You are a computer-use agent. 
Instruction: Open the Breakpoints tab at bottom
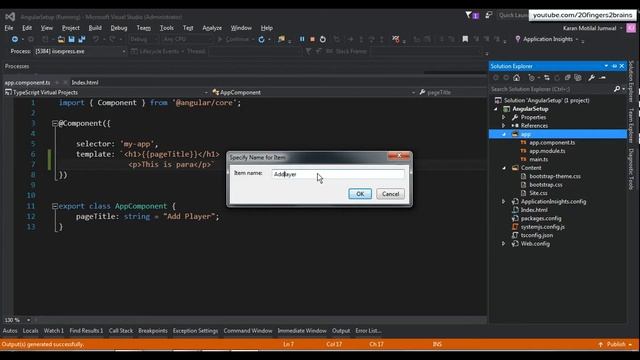(153, 331)
